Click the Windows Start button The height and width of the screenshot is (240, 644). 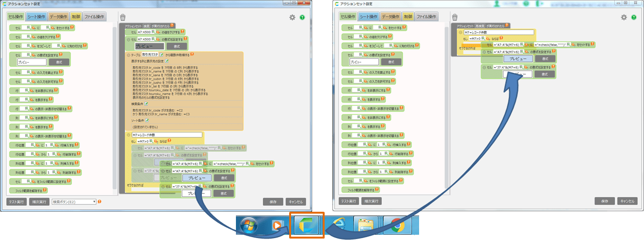[x=248, y=225]
